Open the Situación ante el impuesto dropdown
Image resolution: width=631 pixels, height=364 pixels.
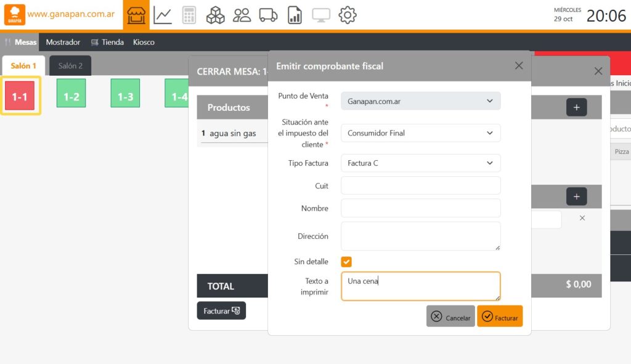pyautogui.click(x=420, y=133)
